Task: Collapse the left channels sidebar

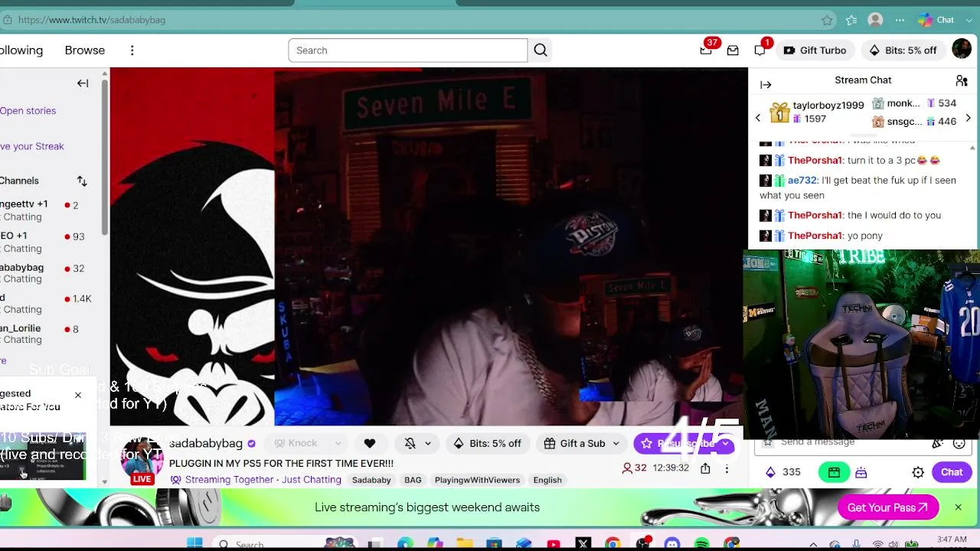Action: [83, 83]
